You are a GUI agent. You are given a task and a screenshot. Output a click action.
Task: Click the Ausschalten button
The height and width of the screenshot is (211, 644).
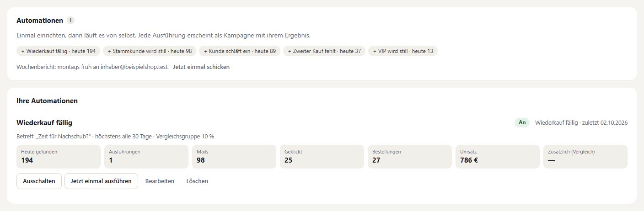[39, 181]
